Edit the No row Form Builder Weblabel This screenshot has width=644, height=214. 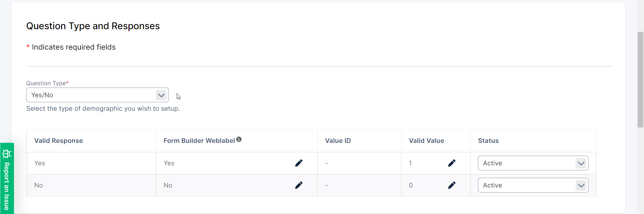pyautogui.click(x=299, y=185)
